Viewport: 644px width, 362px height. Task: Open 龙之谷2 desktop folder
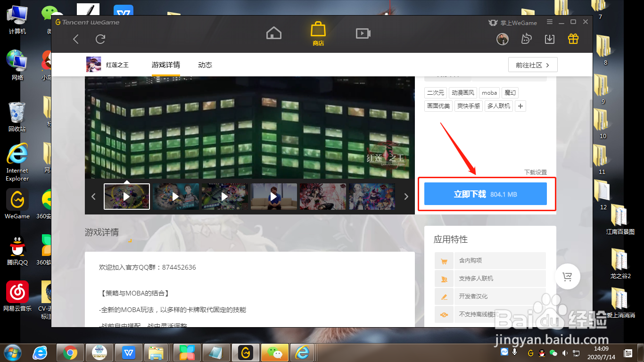click(x=620, y=263)
